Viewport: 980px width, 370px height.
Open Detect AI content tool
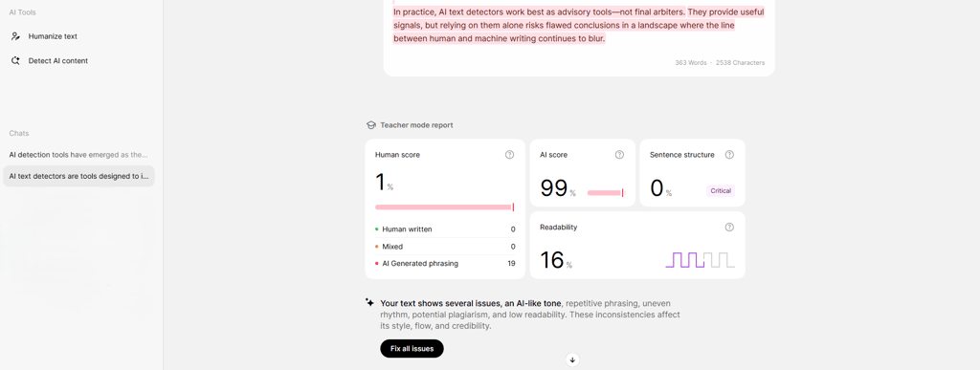(49, 60)
